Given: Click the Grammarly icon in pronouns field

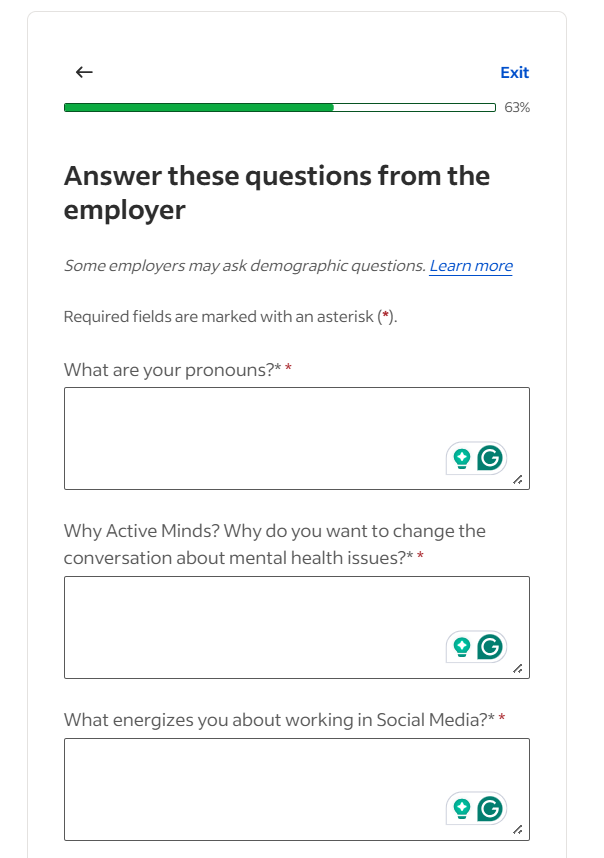Looking at the screenshot, I should (489, 458).
